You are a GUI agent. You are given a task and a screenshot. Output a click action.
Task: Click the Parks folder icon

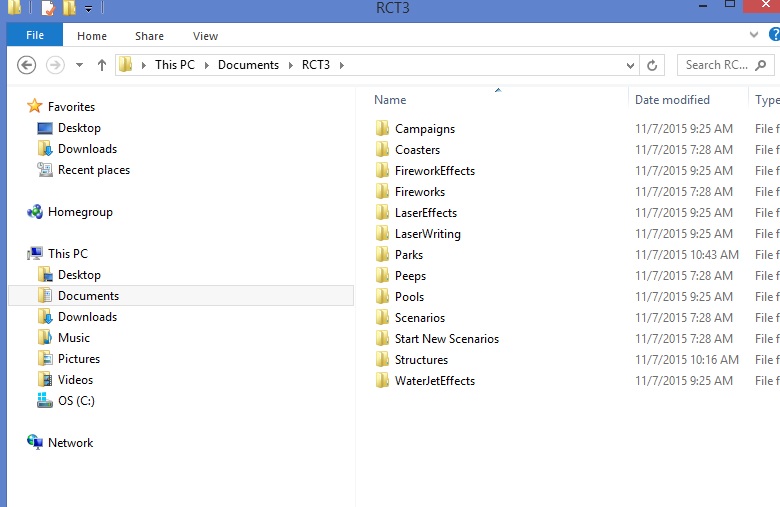(x=381, y=255)
